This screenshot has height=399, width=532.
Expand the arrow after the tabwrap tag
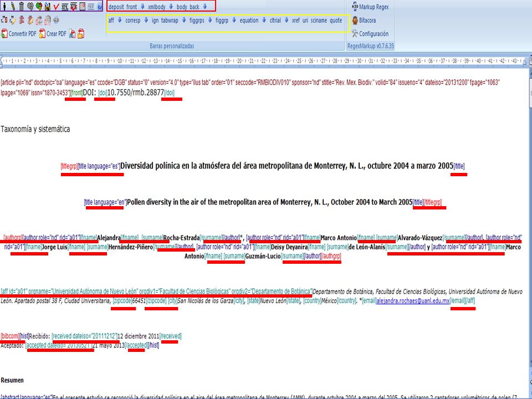click(184, 21)
